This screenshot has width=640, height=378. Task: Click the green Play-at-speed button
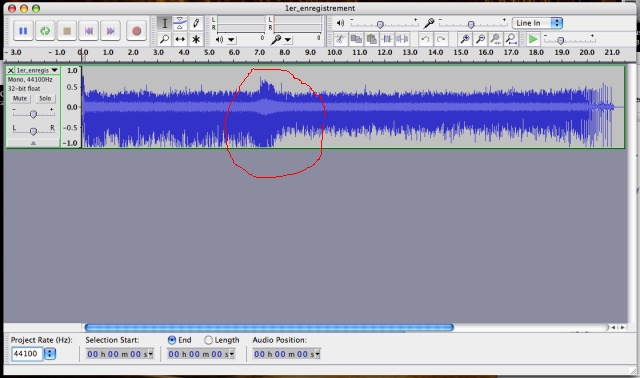click(533, 39)
